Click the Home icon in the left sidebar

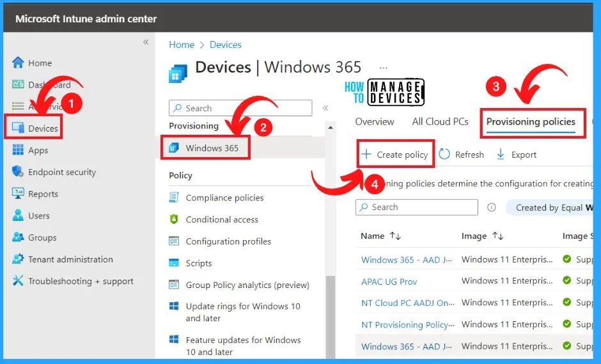[x=18, y=63]
